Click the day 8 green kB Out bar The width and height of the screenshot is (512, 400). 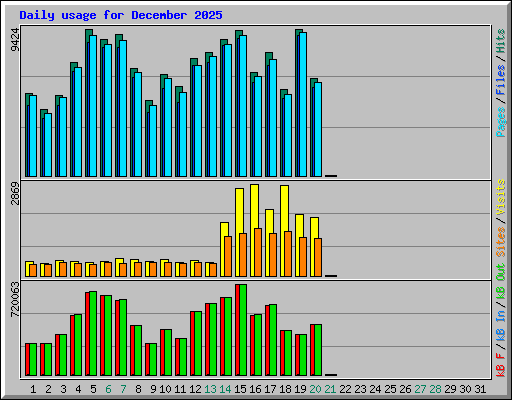[138, 350]
